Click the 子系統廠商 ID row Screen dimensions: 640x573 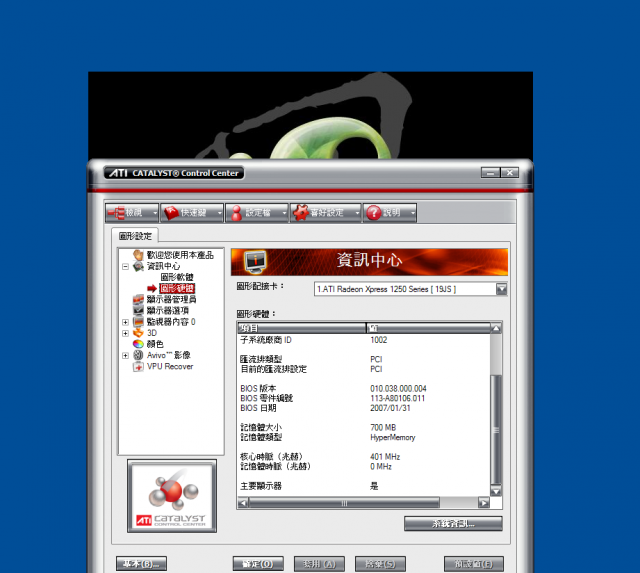click(x=364, y=340)
